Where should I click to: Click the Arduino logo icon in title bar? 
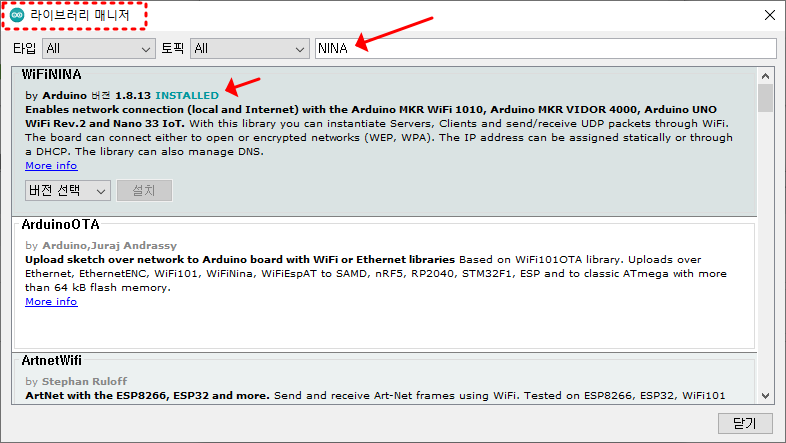[x=17, y=16]
